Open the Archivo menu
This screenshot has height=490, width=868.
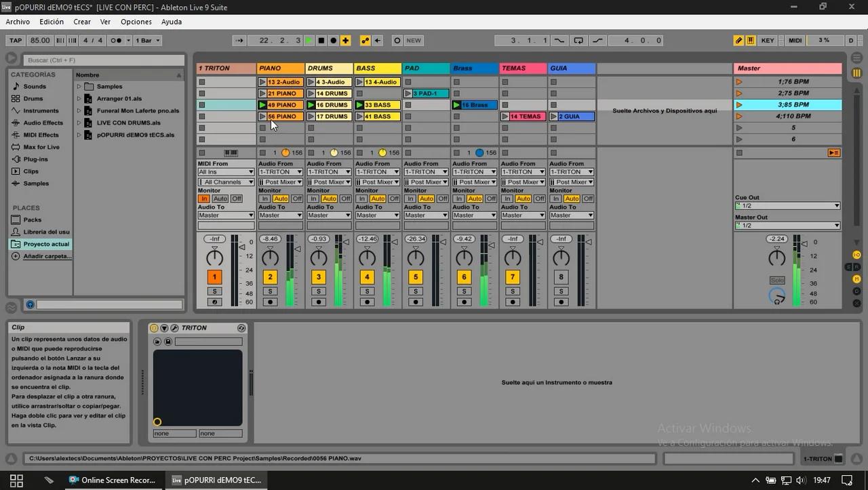pos(18,22)
